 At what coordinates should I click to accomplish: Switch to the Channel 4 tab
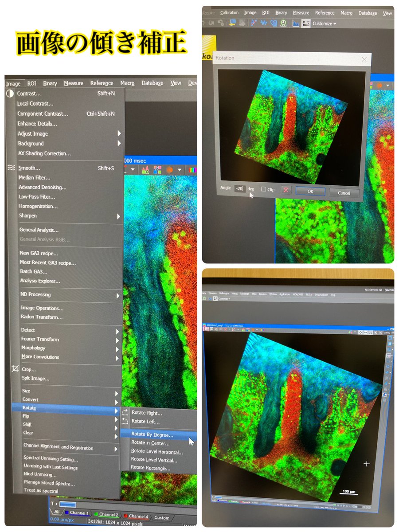(137, 516)
